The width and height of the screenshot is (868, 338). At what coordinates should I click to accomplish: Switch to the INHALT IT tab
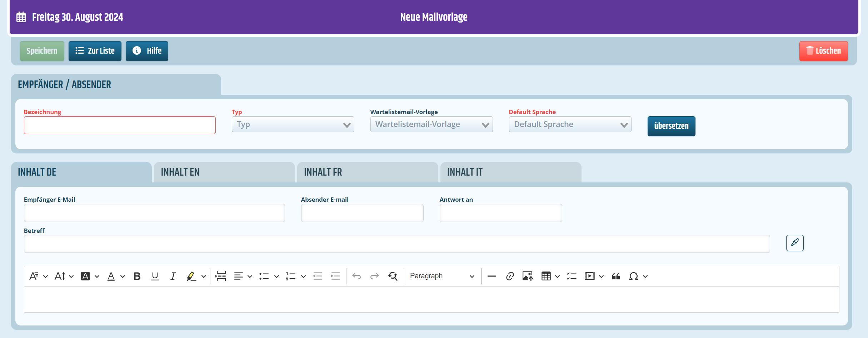pos(511,172)
